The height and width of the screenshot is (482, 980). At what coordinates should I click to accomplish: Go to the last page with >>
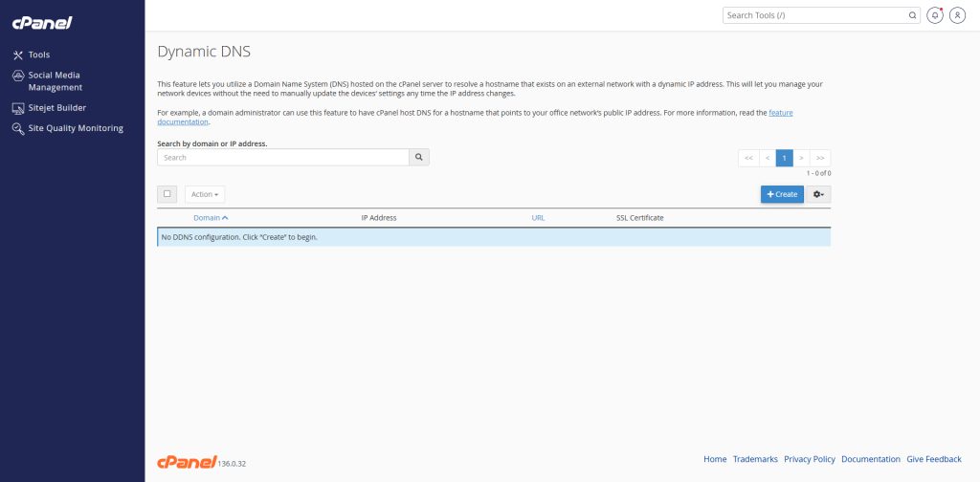(820, 158)
